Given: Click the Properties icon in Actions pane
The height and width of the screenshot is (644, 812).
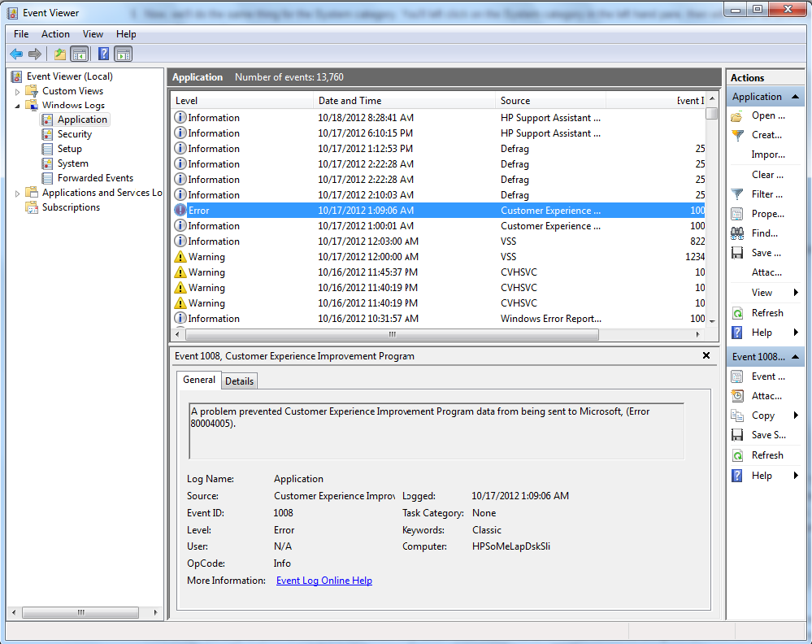Looking at the screenshot, I should 737,214.
